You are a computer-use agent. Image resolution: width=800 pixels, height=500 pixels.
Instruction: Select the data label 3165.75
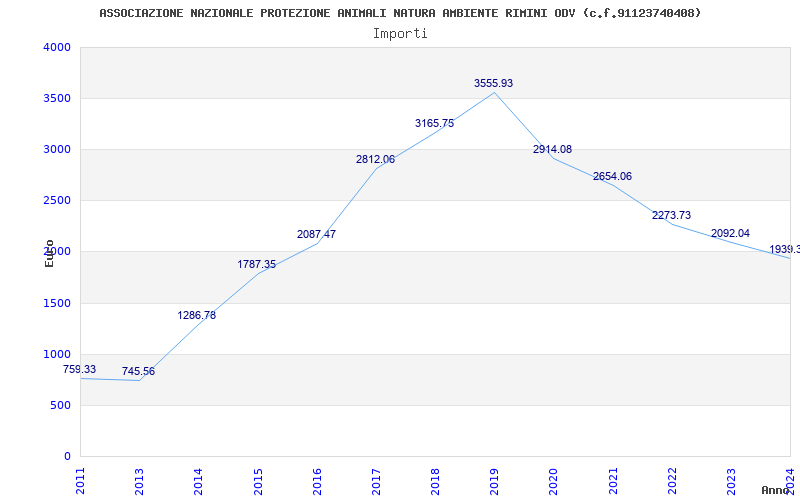click(x=434, y=123)
